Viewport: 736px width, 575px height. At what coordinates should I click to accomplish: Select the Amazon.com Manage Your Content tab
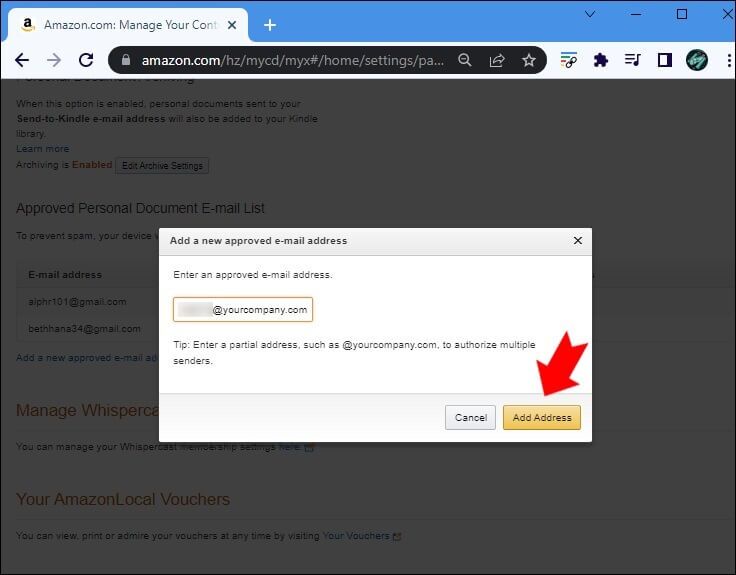coord(128,25)
